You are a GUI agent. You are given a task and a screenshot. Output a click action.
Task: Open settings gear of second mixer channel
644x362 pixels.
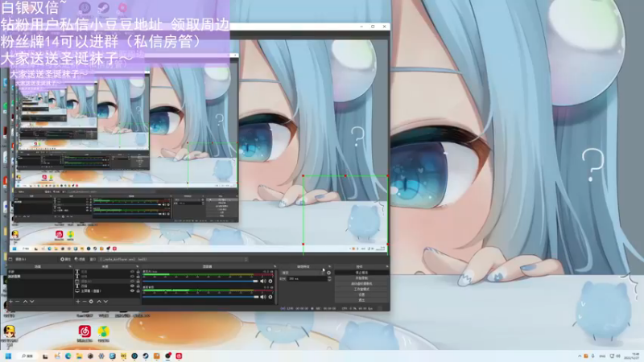[x=270, y=297]
